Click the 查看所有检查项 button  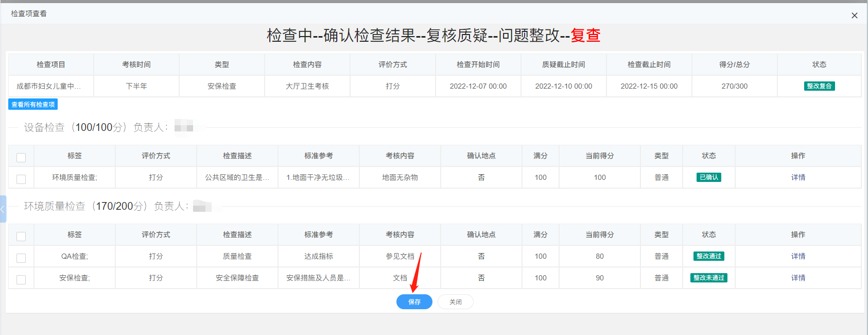pyautogui.click(x=33, y=104)
